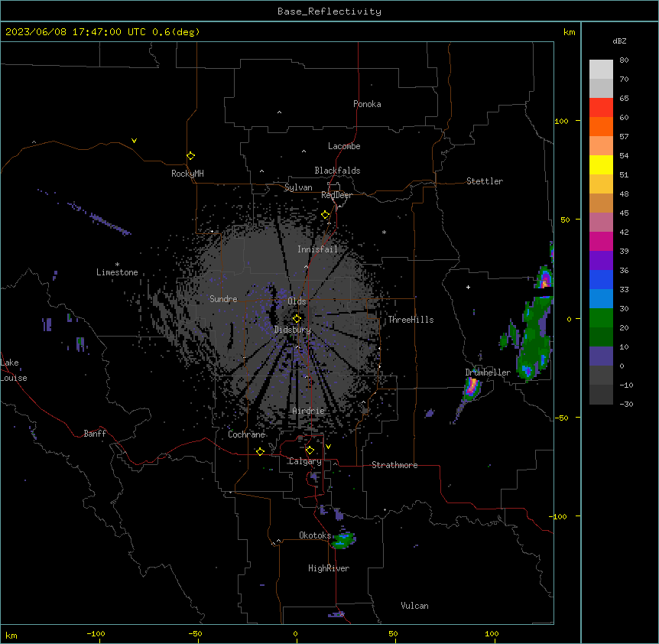Click the 0.6(deg) elevation label
Viewport: 659px width, 644px height.
coord(176,32)
